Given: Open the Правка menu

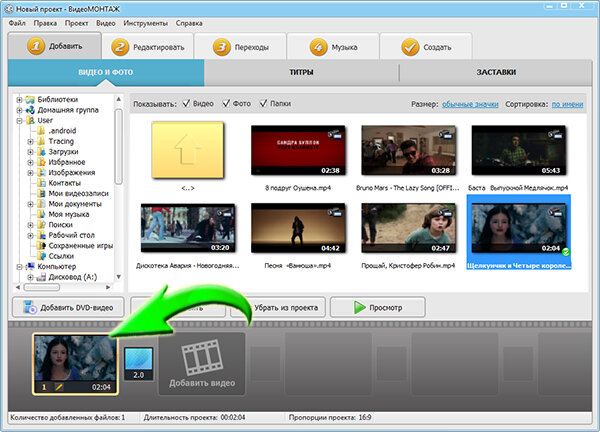Looking at the screenshot, I should click(45, 23).
